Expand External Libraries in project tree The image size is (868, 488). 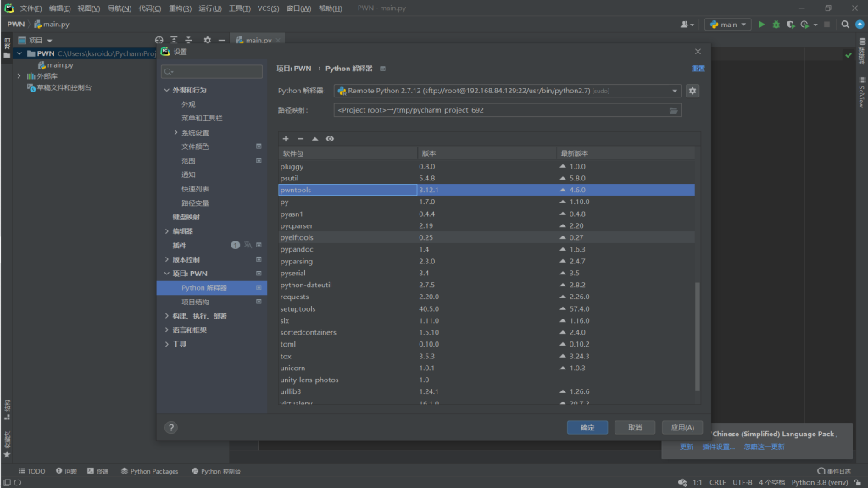19,75
